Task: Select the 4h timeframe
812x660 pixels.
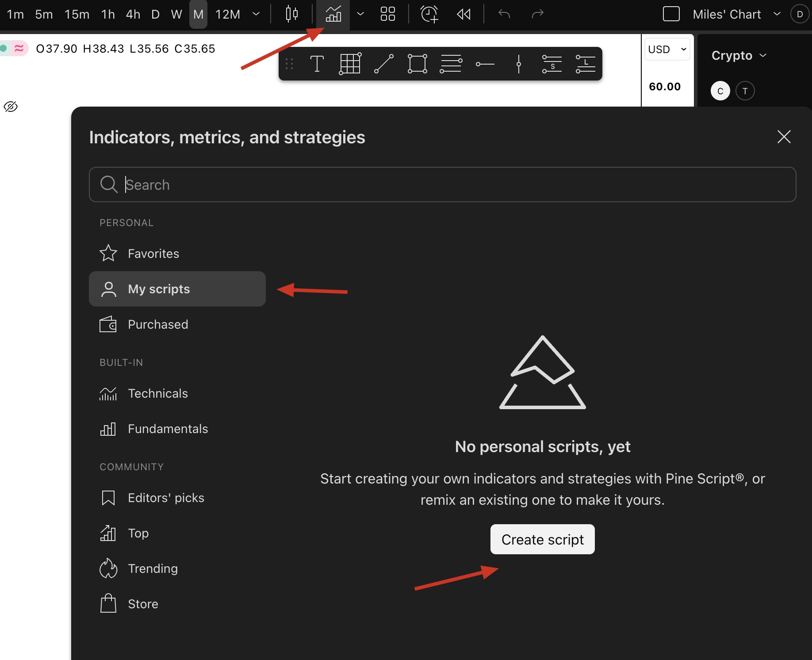Action: pyautogui.click(x=133, y=14)
